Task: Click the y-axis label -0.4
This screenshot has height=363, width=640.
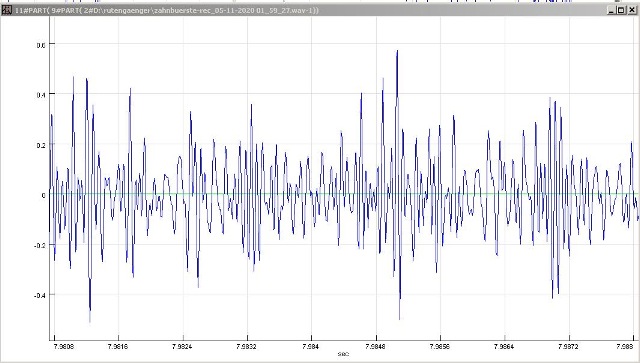Action: pyautogui.click(x=40, y=295)
